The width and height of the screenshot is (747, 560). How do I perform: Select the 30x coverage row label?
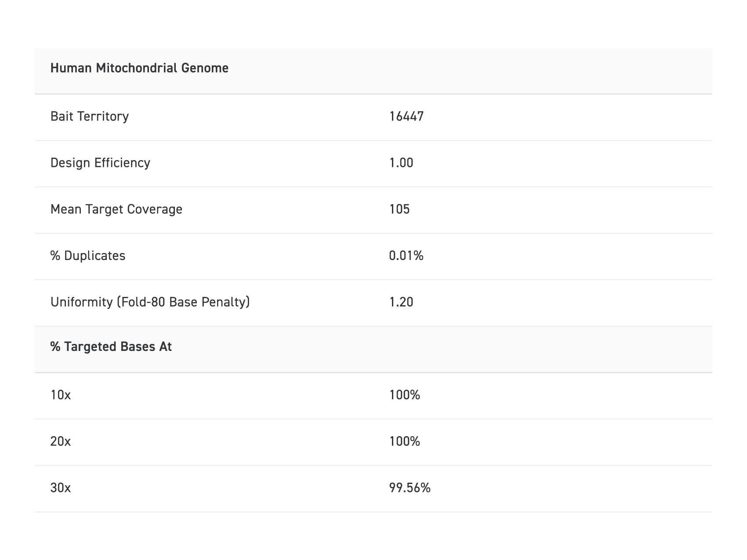(61, 488)
